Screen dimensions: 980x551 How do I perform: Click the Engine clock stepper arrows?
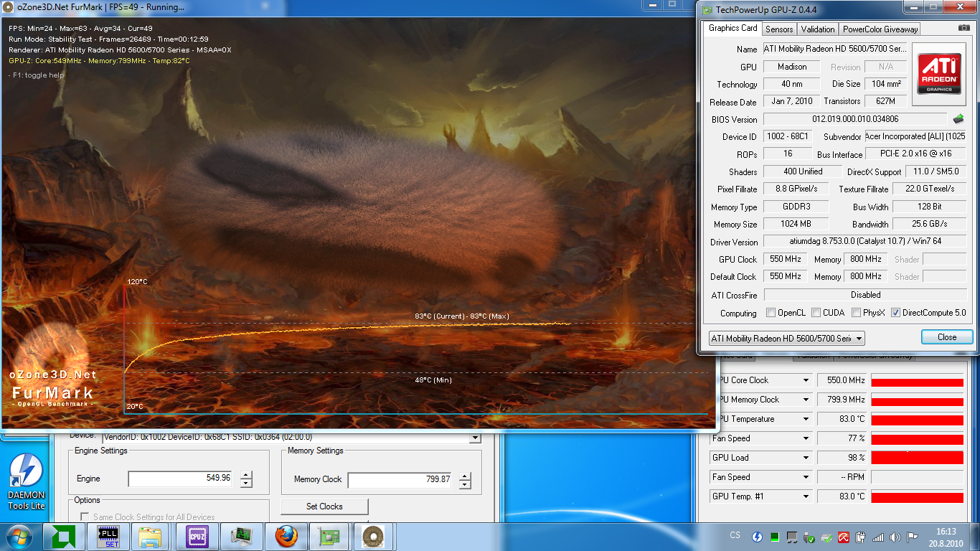click(x=246, y=479)
